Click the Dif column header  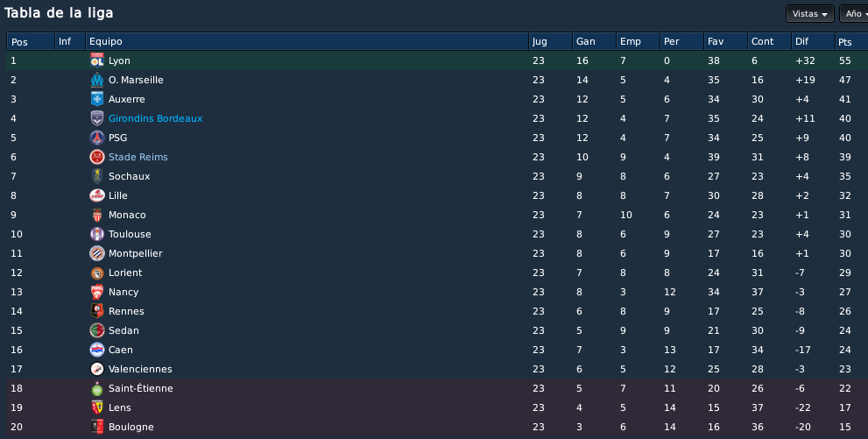(813, 41)
